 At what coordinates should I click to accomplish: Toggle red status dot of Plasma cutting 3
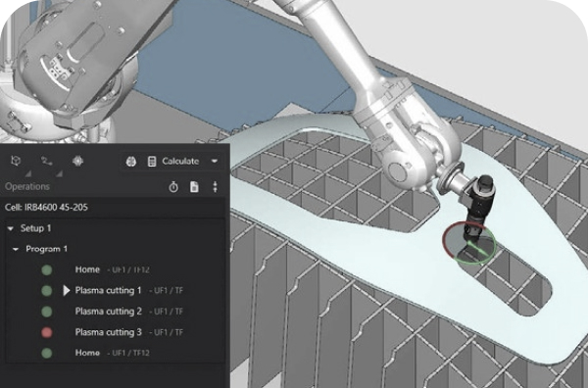tap(46, 332)
